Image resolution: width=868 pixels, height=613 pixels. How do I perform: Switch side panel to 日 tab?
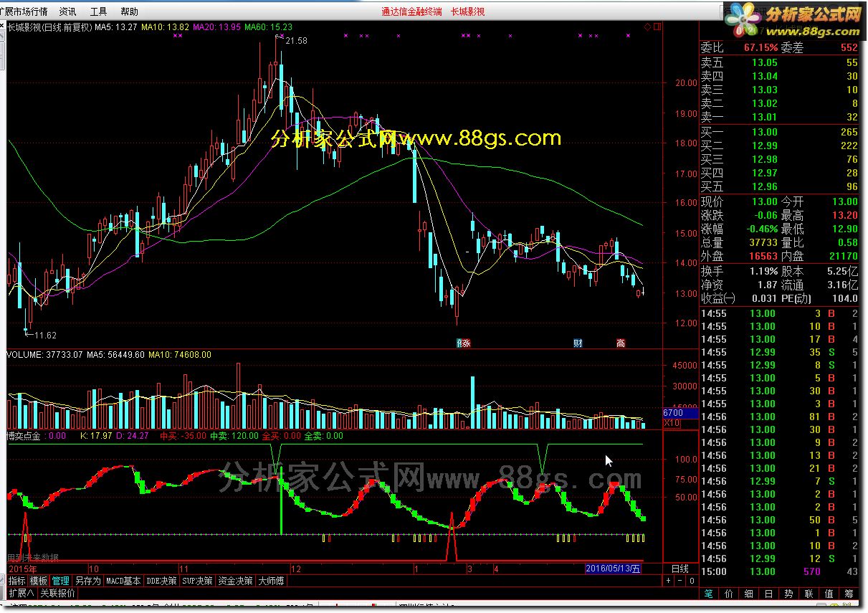[x=769, y=594]
